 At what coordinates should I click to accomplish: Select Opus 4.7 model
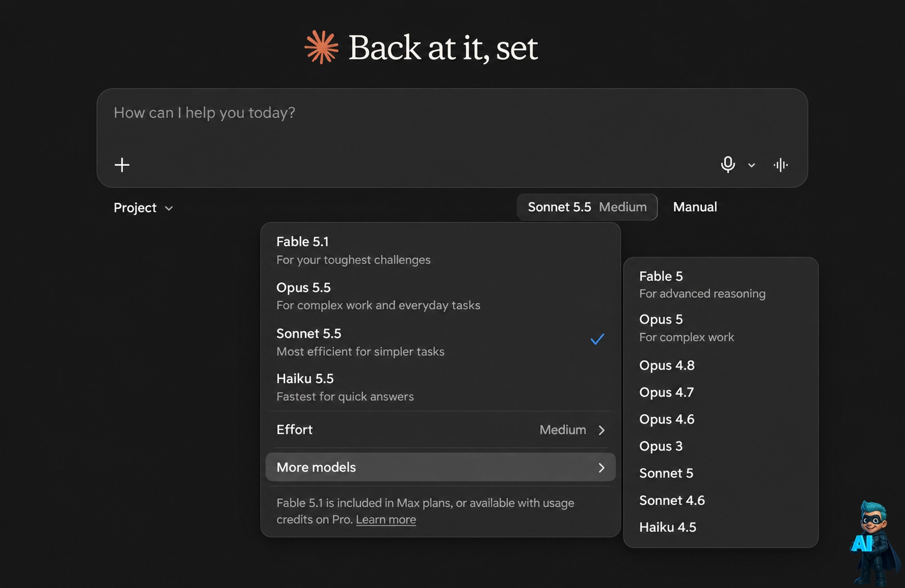click(x=721, y=393)
